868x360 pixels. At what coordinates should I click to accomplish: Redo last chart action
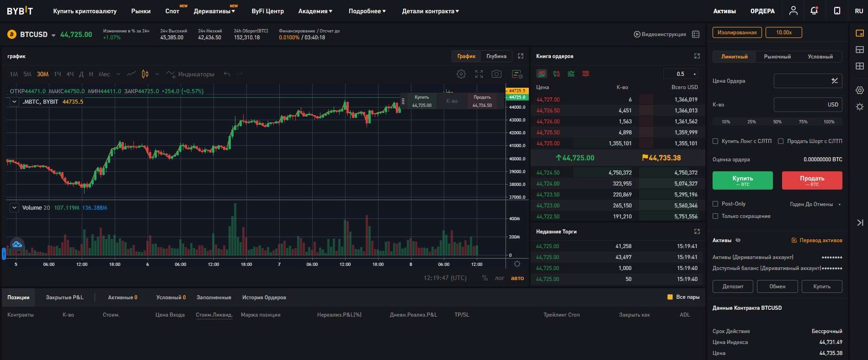coord(240,74)
